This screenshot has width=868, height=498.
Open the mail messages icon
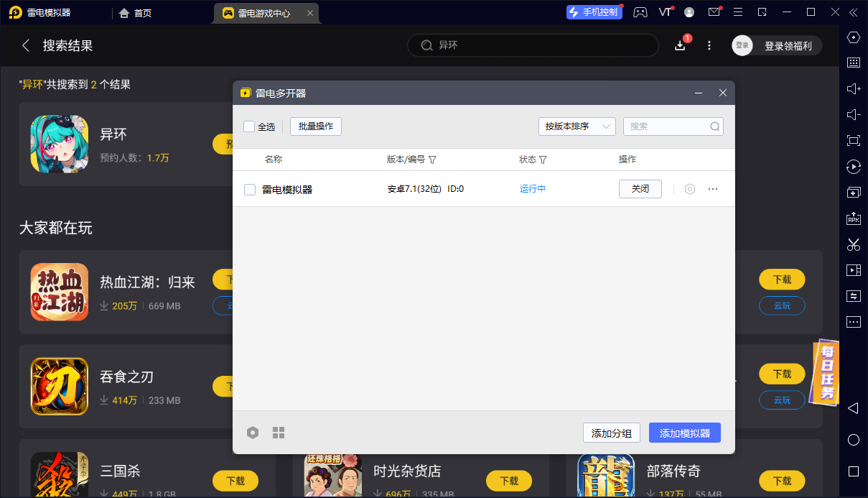[x=714, y=12]
